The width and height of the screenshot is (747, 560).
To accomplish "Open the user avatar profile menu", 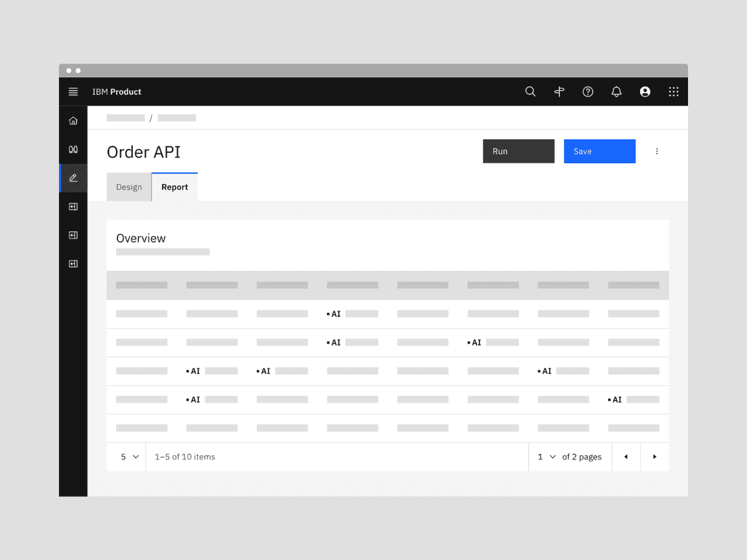I will (645, 91).
